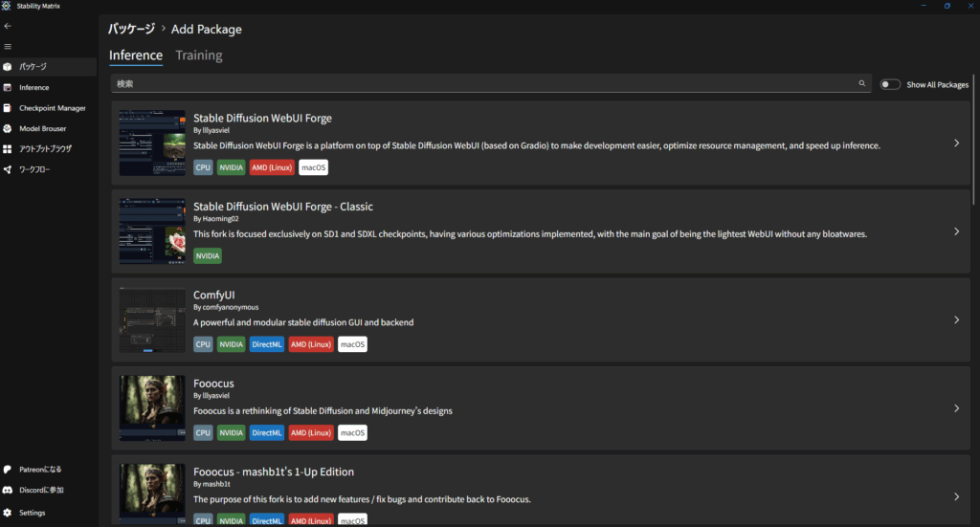Screen dimensions: 980x527
Task: Toggle the hamburger menu icon
Action: 8,46
